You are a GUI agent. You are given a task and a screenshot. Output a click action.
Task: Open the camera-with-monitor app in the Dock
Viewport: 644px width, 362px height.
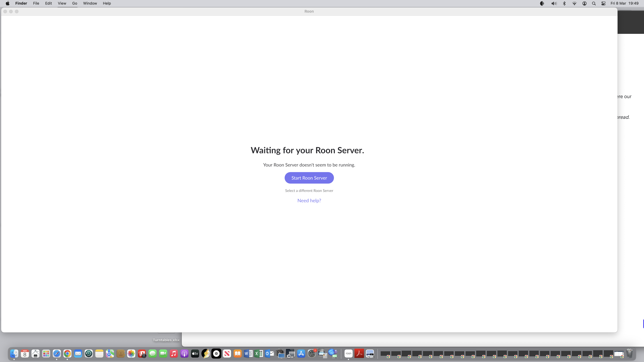coord(280,354)
